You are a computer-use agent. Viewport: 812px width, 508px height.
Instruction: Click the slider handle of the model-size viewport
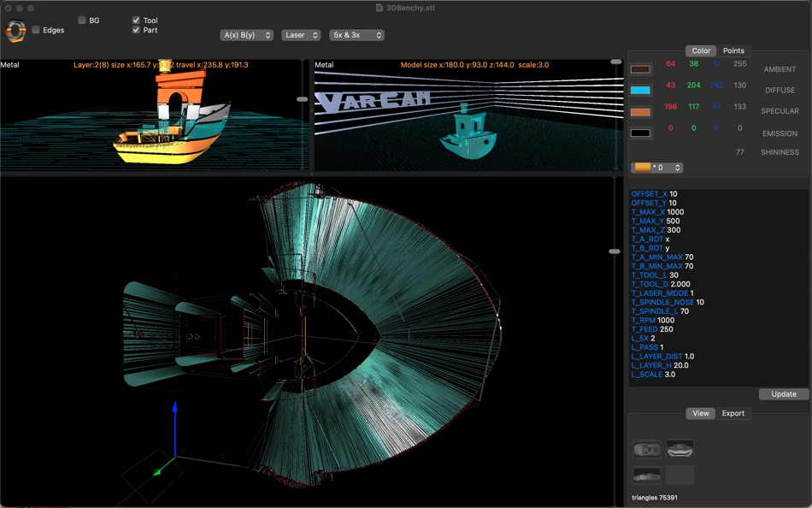coord(616,62)
